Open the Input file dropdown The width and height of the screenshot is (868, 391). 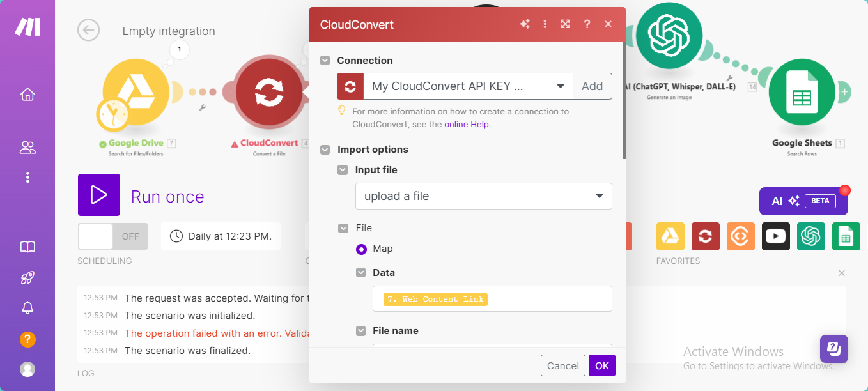484,196
